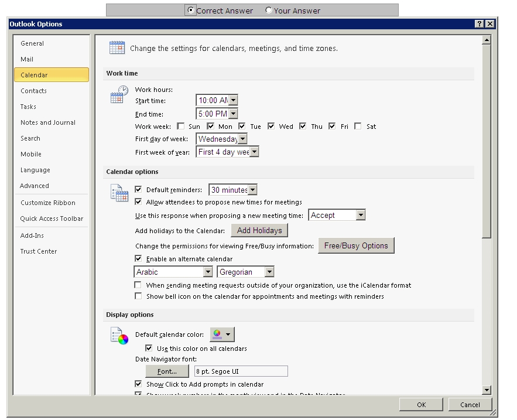Viewport: 517px width, 420px height.
Task: Click the calendar settings header icon
Action: pyautogui.click(x=117, y=48)
